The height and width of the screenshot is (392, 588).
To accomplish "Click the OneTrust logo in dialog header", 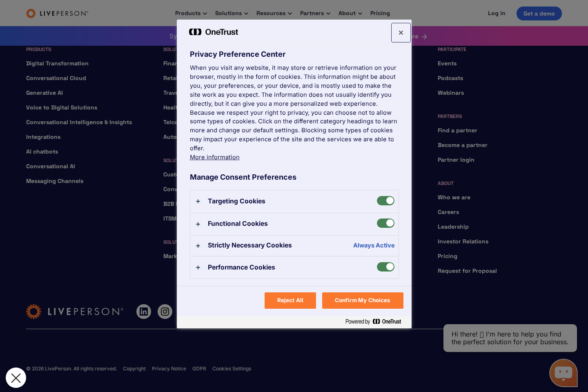I will pyautogui.click(x=214, y=32).
